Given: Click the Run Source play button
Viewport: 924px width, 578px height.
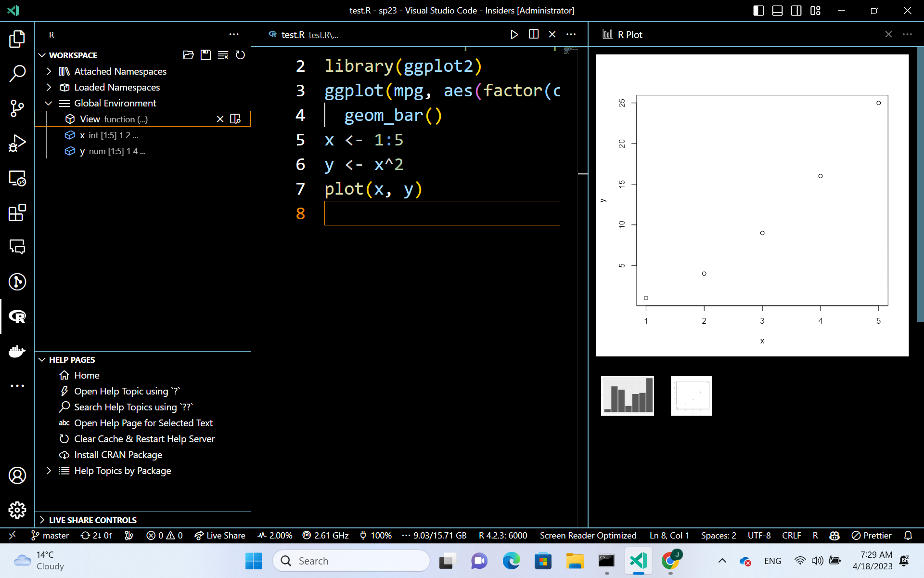Looking at the screenshot, I should (514, 35).
